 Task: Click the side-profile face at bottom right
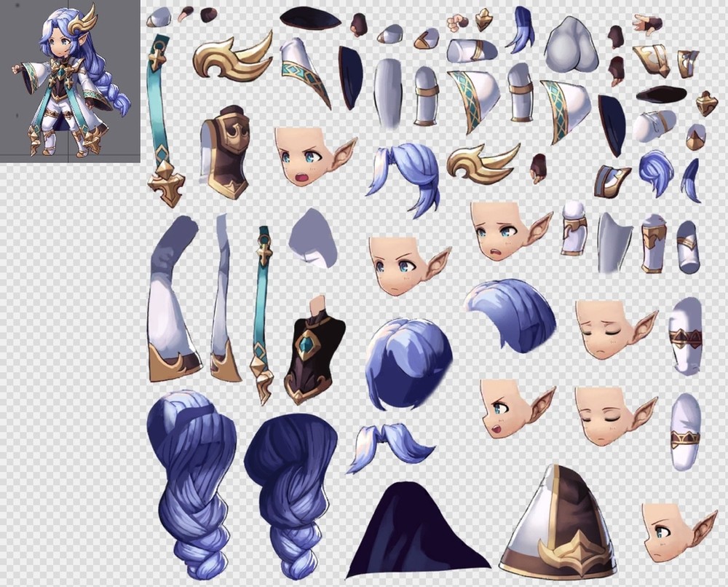(x=675, y=532)
